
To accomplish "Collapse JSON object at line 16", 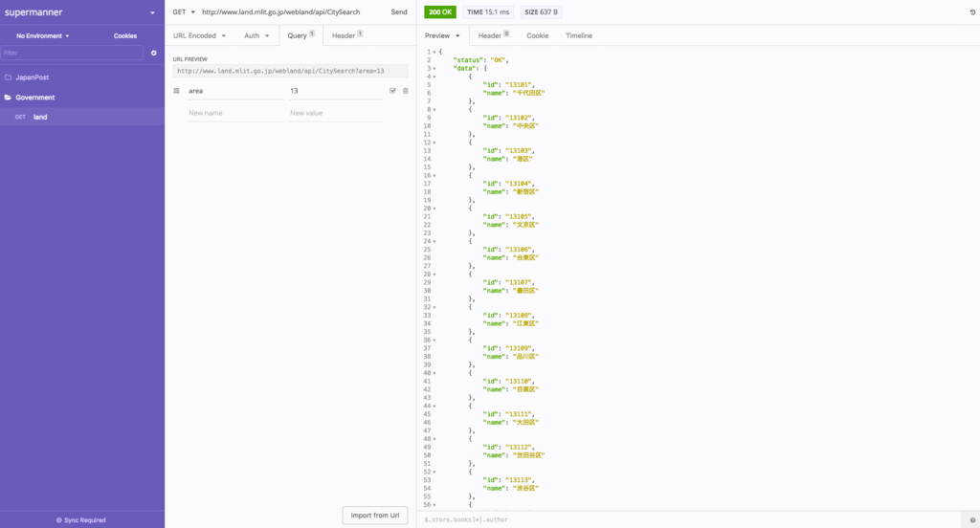I will [434, 176].
